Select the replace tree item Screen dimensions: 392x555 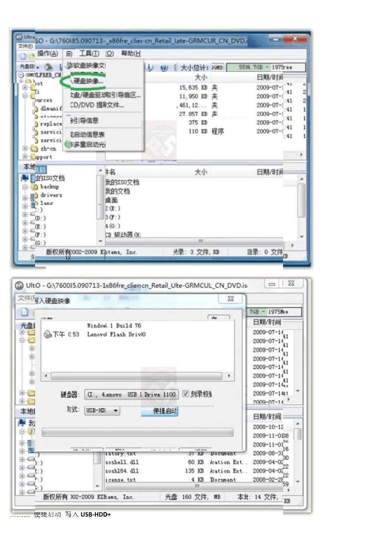point(51,123)
